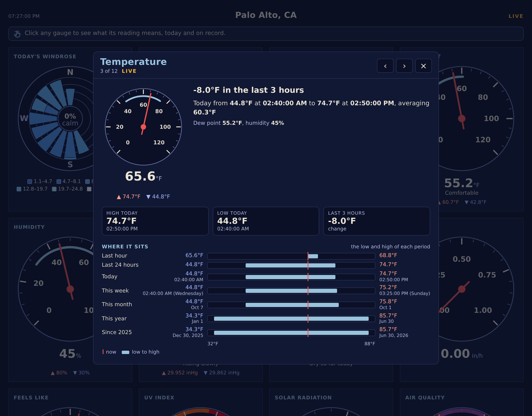Close the Temperature detail dialog

[423, 66]
